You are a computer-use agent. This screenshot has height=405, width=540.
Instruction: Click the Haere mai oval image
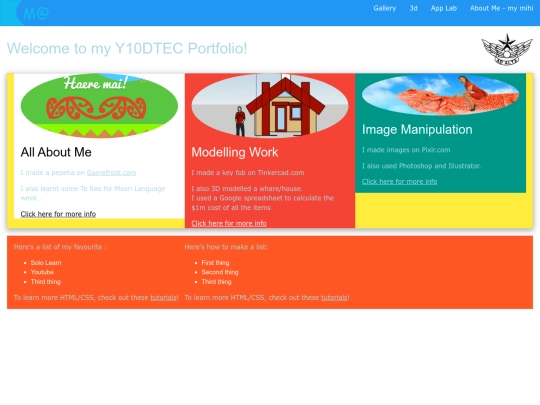click(x=99, y=106)
